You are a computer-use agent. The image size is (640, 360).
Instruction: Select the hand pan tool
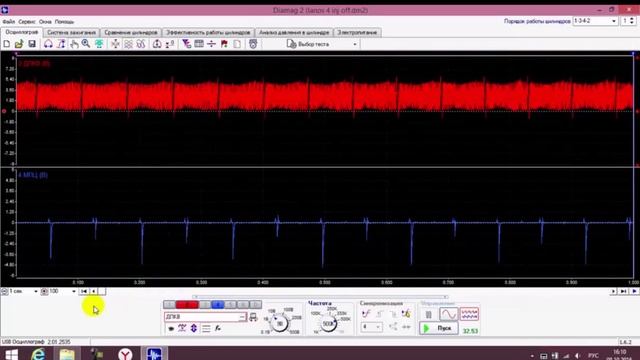point(74,44)
